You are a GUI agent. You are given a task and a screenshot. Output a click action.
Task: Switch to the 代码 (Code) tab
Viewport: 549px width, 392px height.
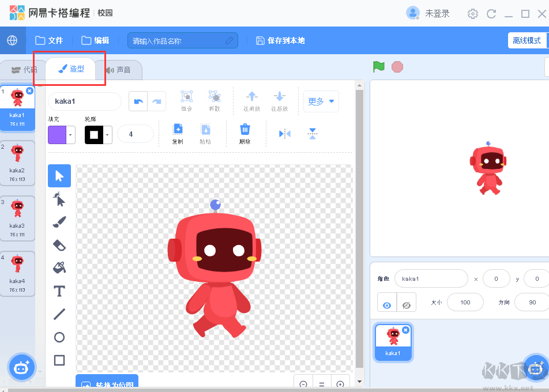click(25, 69)
